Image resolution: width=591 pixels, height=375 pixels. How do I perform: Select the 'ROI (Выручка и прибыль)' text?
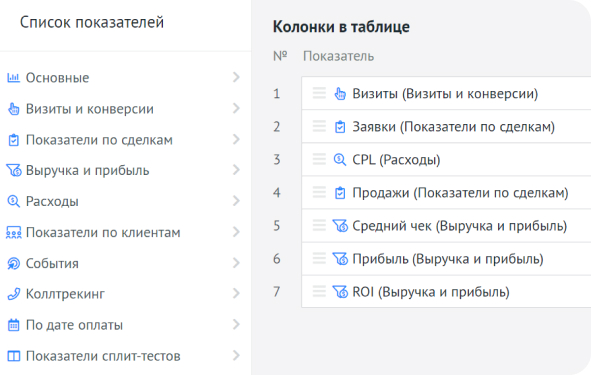pyautogui.click(x=431, y=292)
